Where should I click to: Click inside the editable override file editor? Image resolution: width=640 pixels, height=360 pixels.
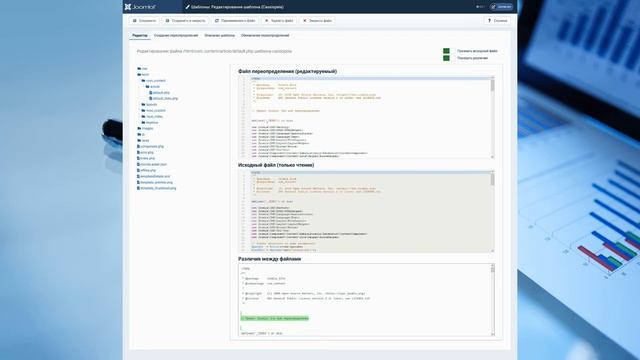click(x=367, y=118)
